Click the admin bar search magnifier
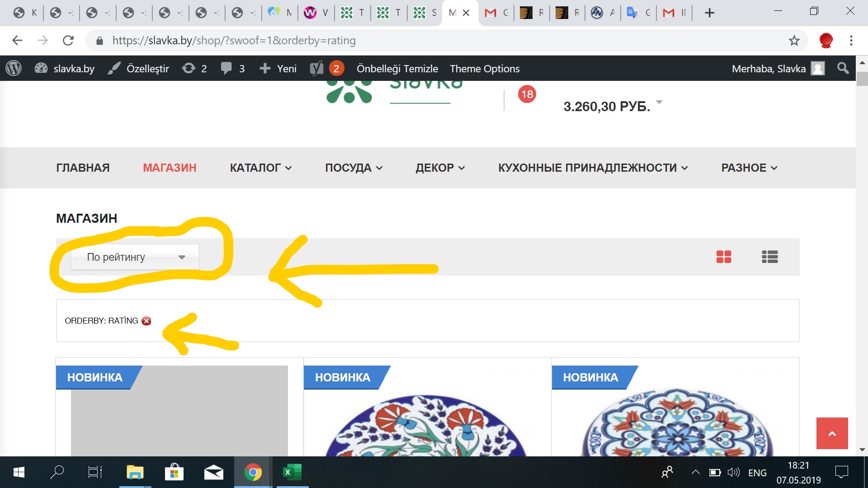 [843, 68]
